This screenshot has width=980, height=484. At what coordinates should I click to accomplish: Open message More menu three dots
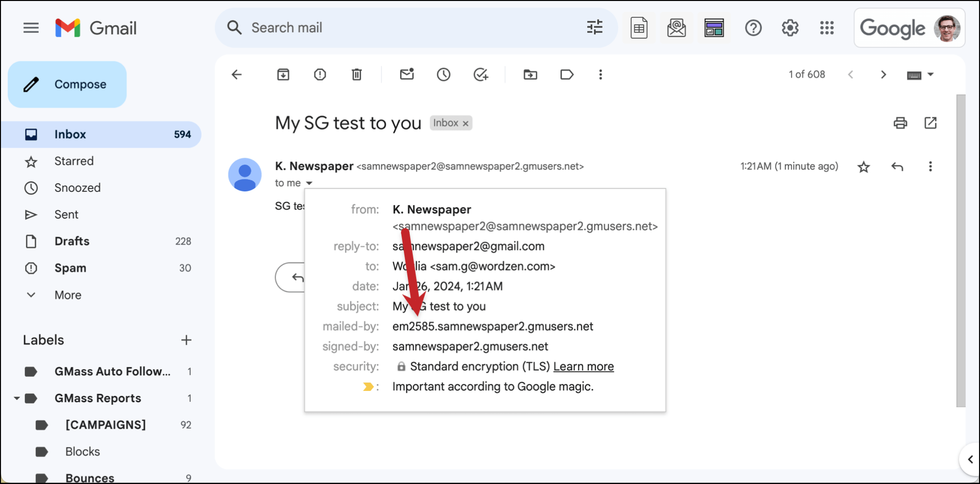tap(930, 167)
